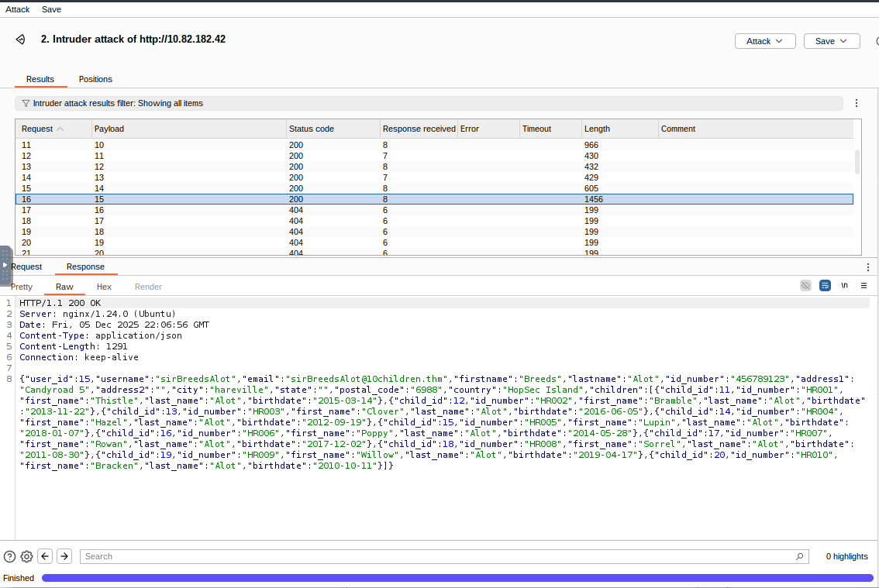
Task: Open search help question mark icon
Action: point(9,556)
